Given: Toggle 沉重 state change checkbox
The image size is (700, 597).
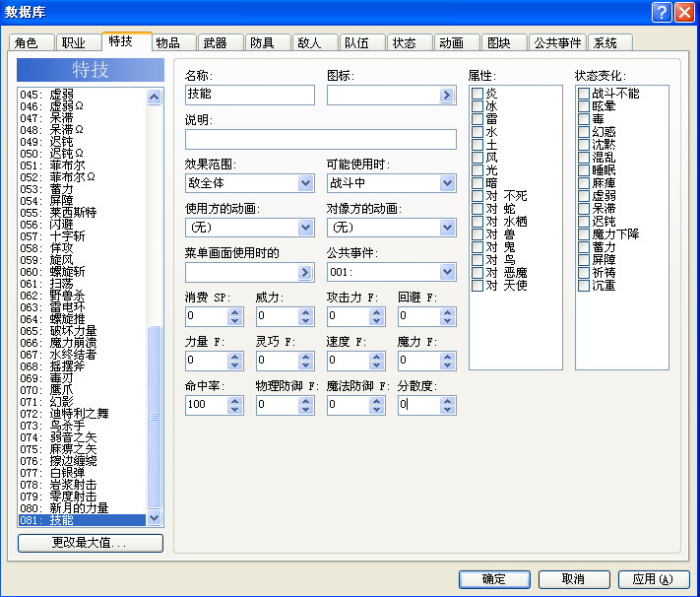Looking at the screenshot, I should [584, 285].
